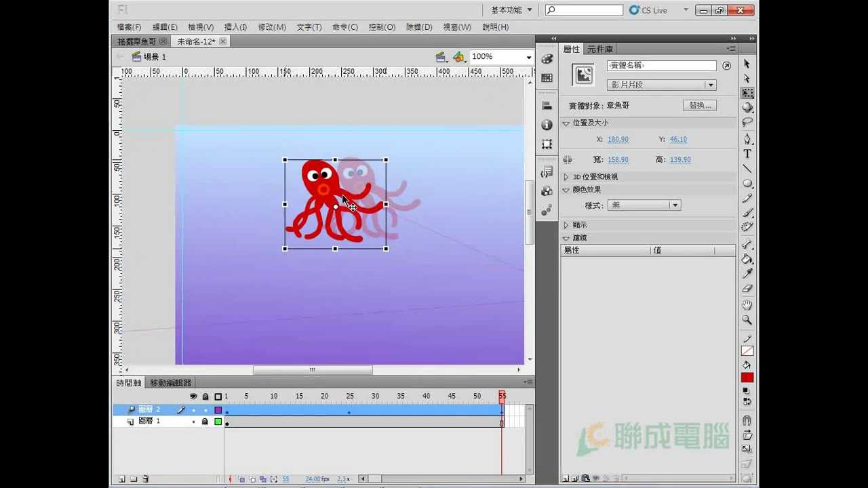Collapse the 位置及大小 section
Screen dimensions: 868x488
[x=566, y=123]
